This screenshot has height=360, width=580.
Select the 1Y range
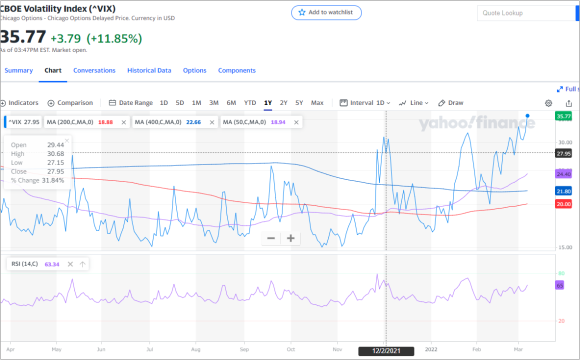[x=268, y=103]
